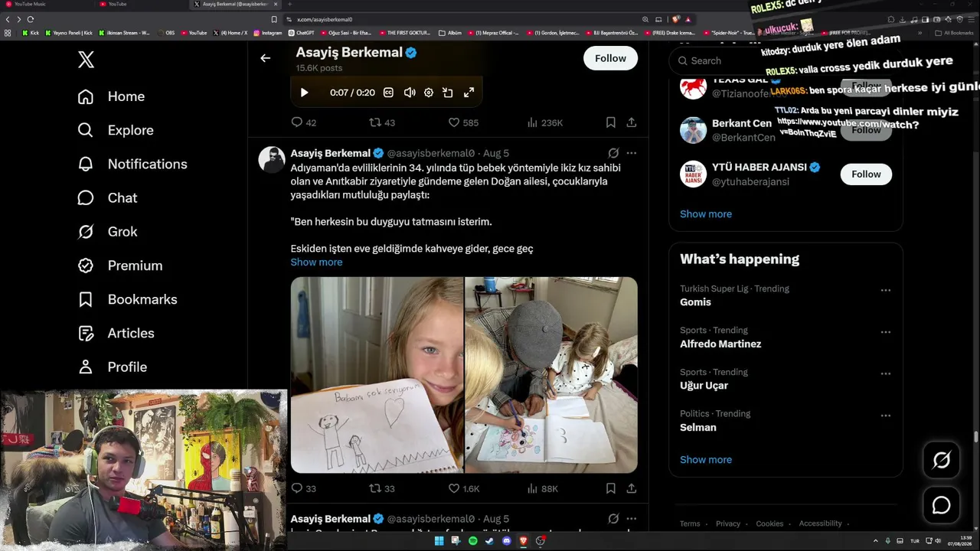Bookmark the post with 1.6K likes

point(611,488)
